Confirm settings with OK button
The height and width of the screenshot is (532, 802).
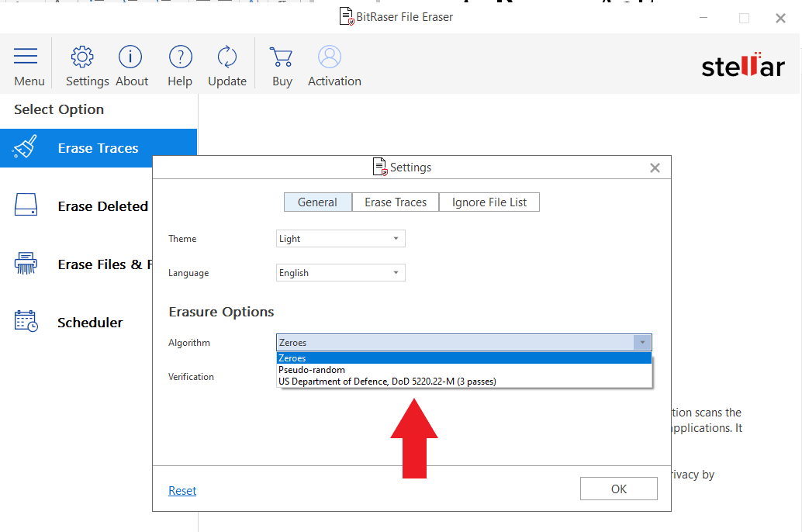[618, 489]
